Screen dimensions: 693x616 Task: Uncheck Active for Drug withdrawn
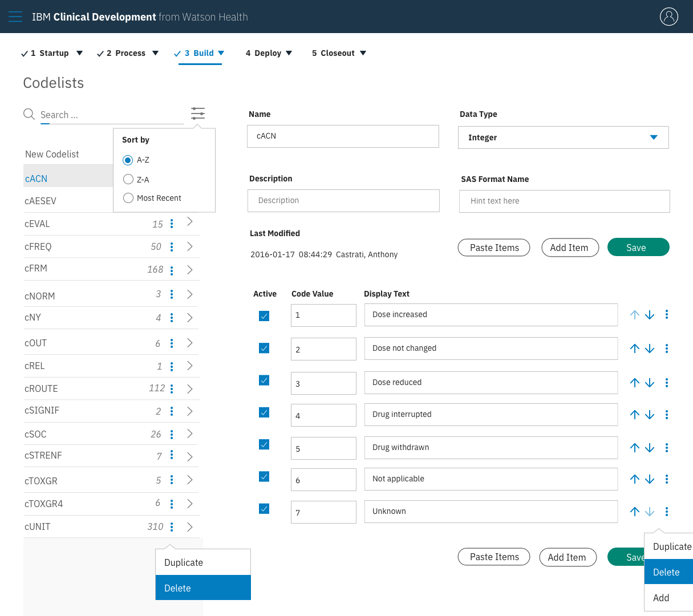click(264, 444)
